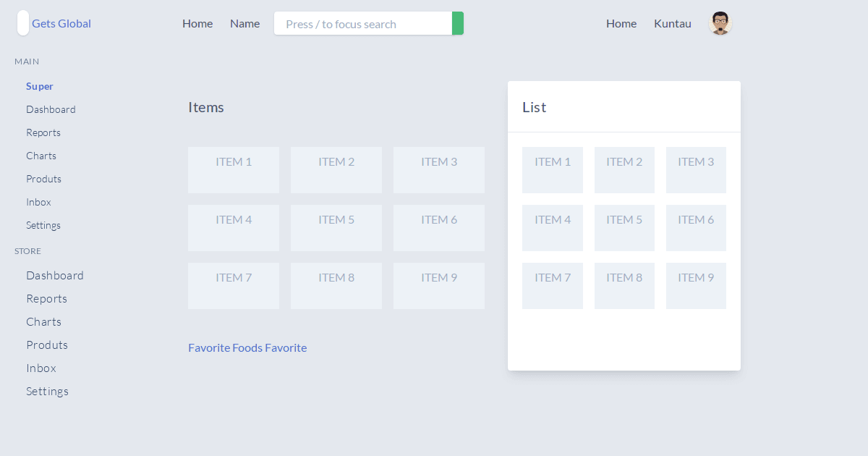Image resolution: width=868 pixels, height=456 pixels.
Task: Click Kuntau in the right navbar
Action: tap(673, 23)
